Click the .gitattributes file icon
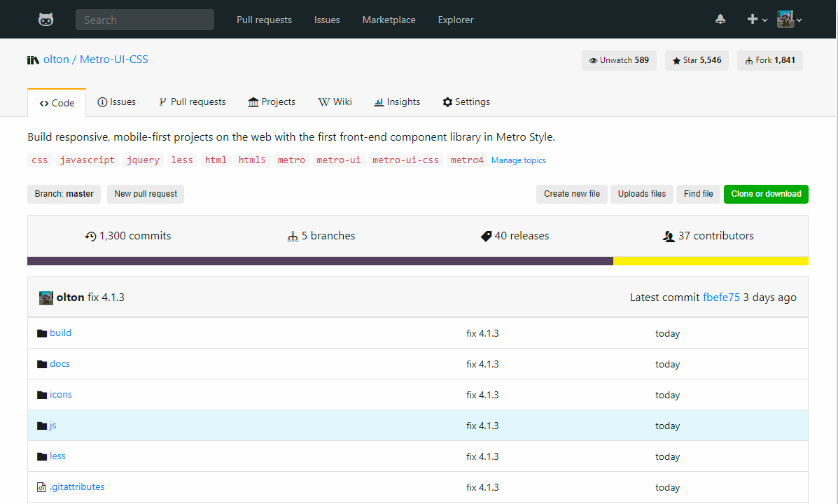This screenshot has height=504, width=838. click(x=41, y=487)
